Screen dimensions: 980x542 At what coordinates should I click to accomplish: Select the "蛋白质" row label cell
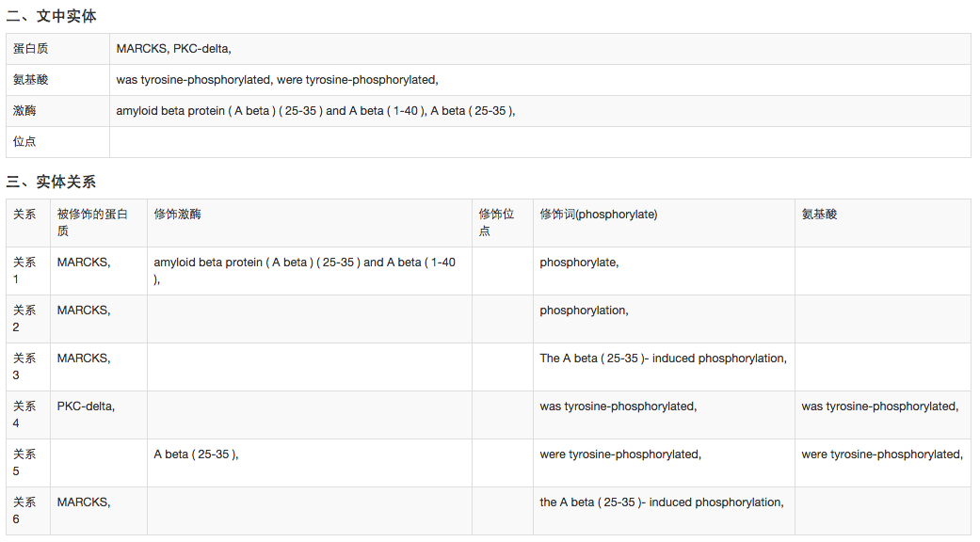(x=25, y=49)
